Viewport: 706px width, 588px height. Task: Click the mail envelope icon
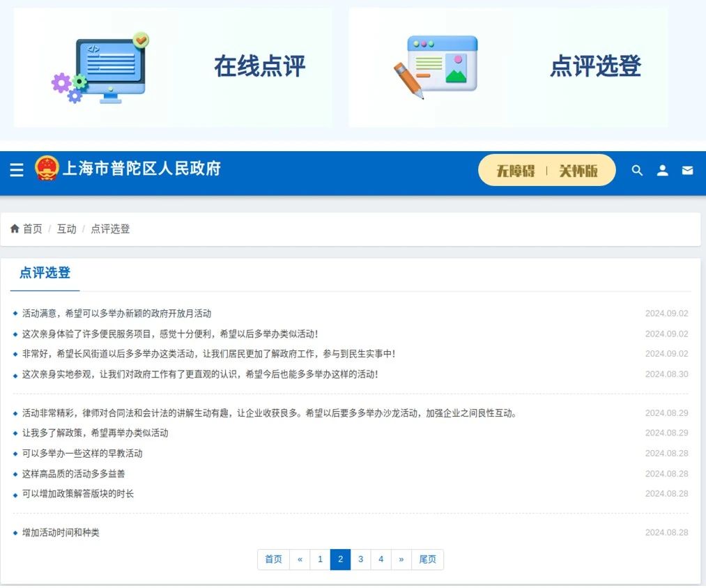pyautogui.click(x=687, y=171)
